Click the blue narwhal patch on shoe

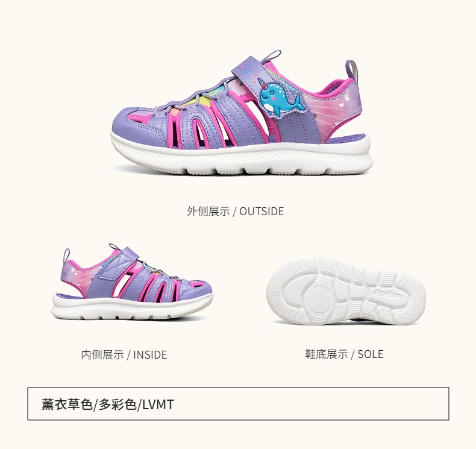click(x=280, y=98)
